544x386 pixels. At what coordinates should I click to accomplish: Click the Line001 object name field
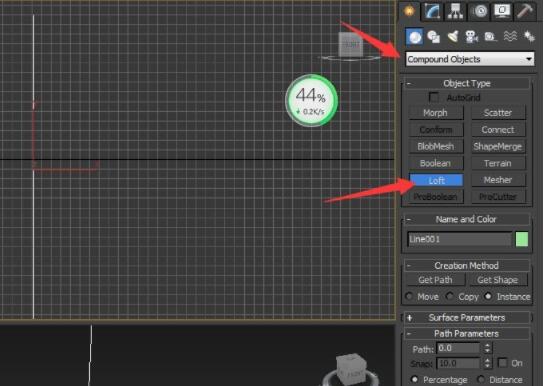(x=459, y=239)
